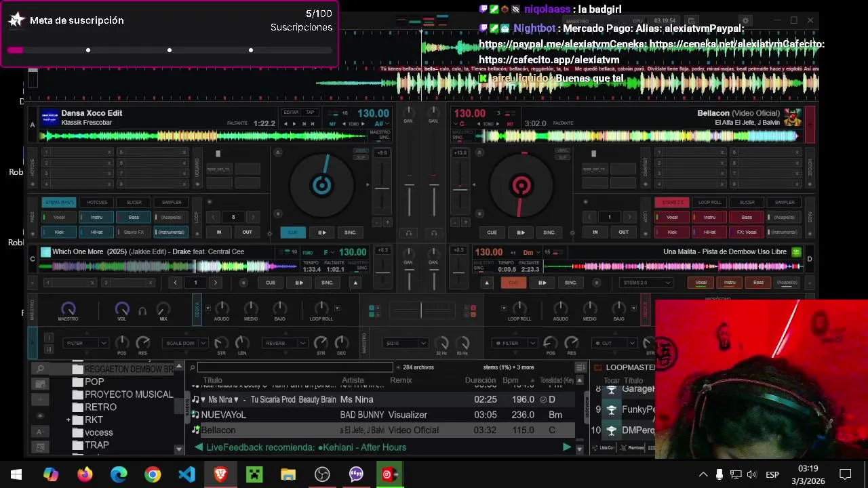Select SLICER pad tab on deck A
The width and height of the screenshot is (868, 488).
click(x=134, y=202)
